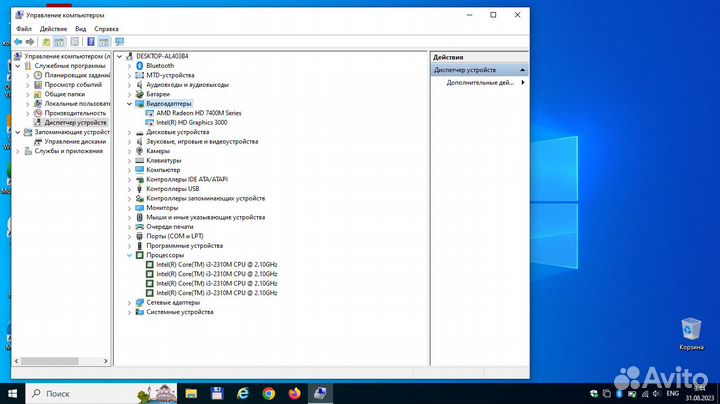Expand the Службы и приложения node
Viewport: 720px width, 404px height.
[x=18, y=151]
